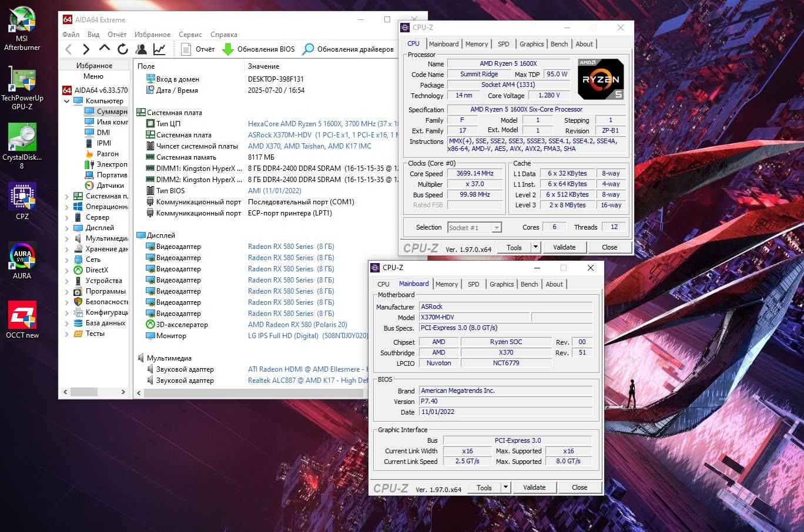
Task: Click Close in upper CPU-Z window
Action: coord(609,247)
